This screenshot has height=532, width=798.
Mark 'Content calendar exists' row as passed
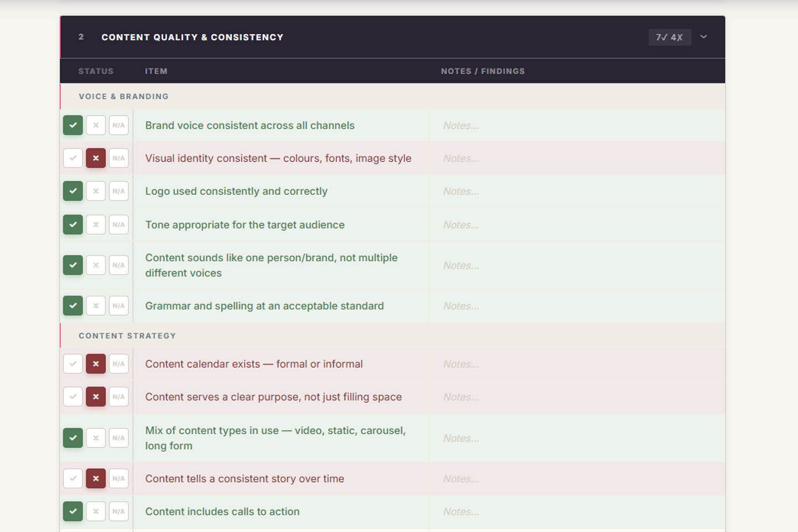click(x=73, y=364)
